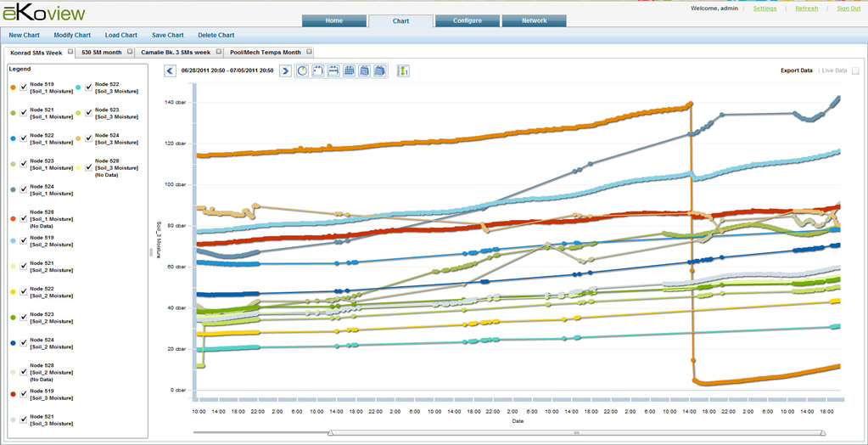
Task: Open the Configure top navigation tab
Action: point(467,21)
